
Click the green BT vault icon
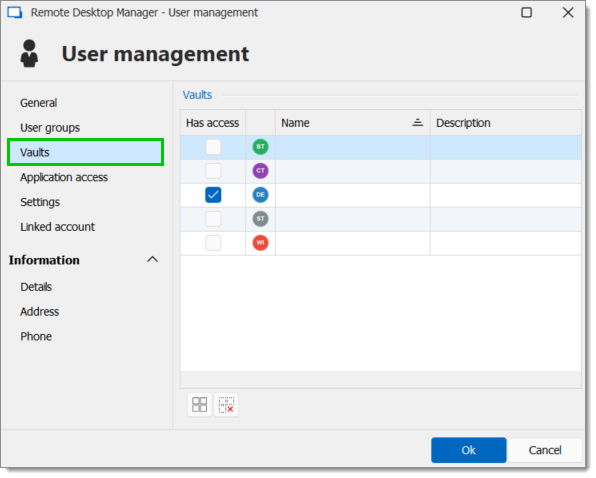point(260,147)
